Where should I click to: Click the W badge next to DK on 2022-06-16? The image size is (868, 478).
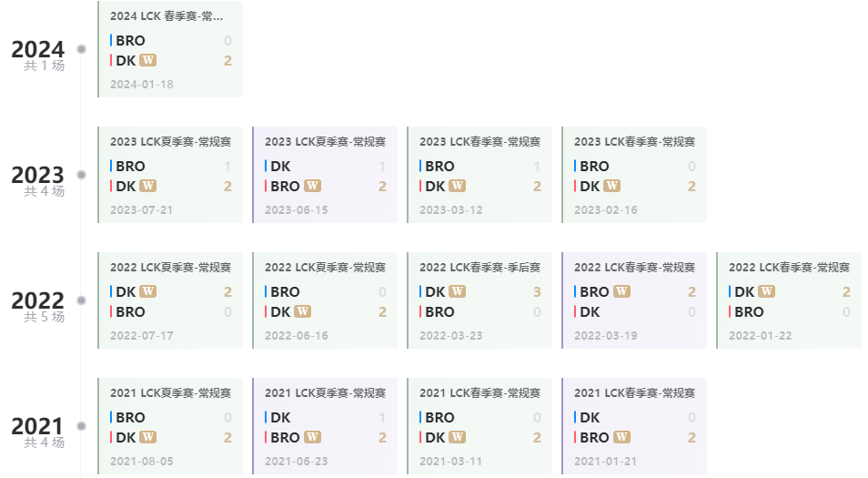coord(302,311)
